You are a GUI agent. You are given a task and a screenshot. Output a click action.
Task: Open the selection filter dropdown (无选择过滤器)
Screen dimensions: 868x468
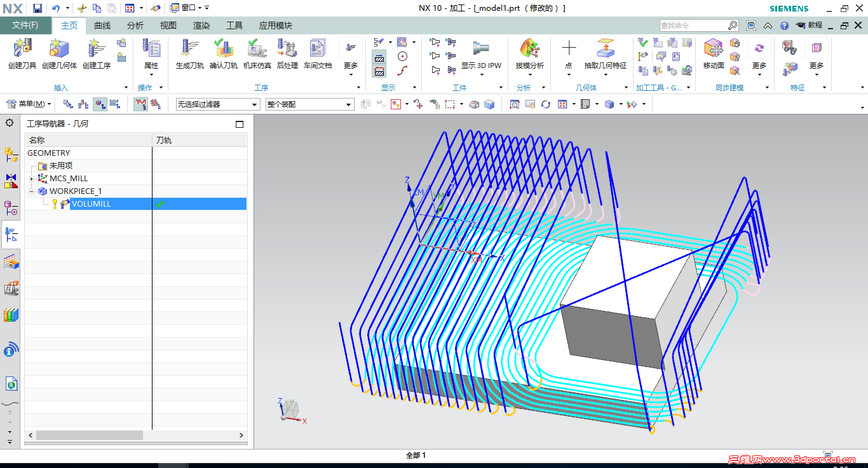pyautogui.click(x=218, y=104)
